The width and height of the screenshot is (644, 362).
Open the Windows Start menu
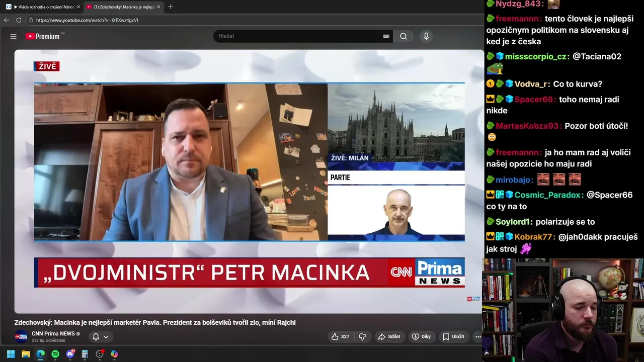11,354
